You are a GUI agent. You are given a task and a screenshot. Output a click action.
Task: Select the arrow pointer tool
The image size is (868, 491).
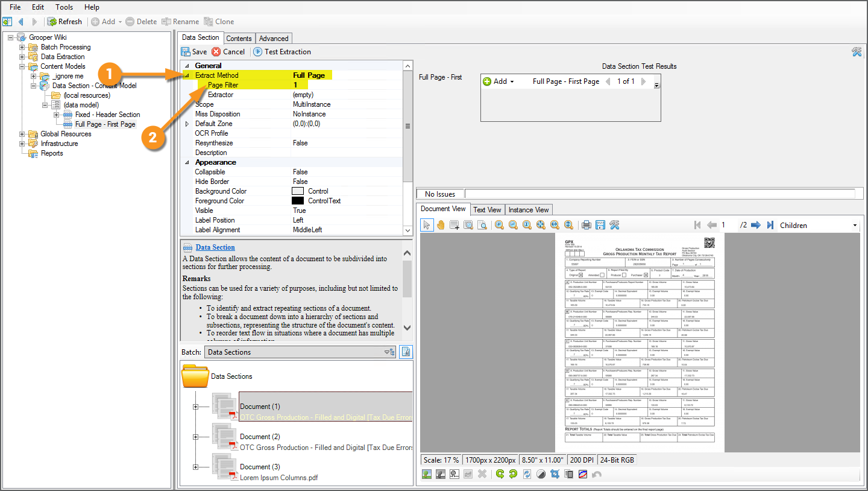[427, 225]
